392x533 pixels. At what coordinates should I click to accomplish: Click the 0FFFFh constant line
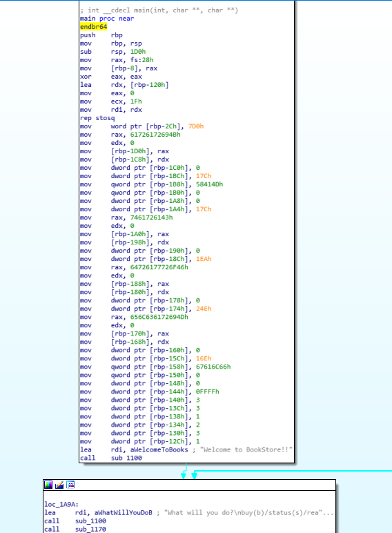[150, 391]
